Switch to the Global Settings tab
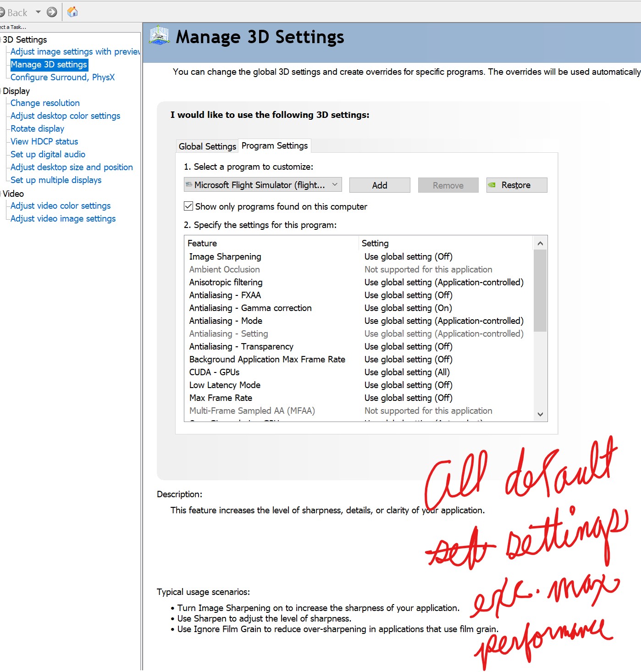This screenshot has width=641, height=672. coord(207,146)
